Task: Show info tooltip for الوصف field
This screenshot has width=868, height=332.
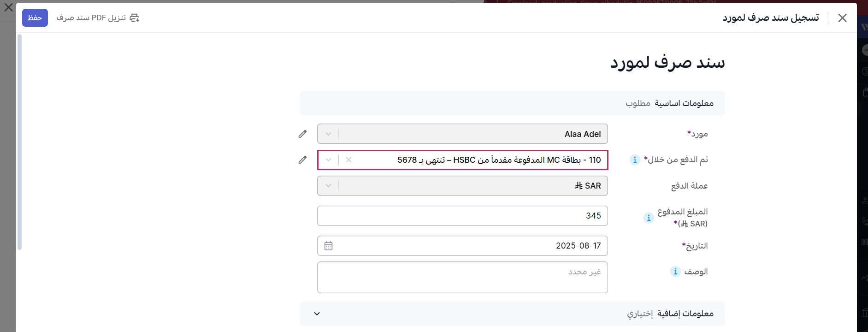Action: (675, 272)
